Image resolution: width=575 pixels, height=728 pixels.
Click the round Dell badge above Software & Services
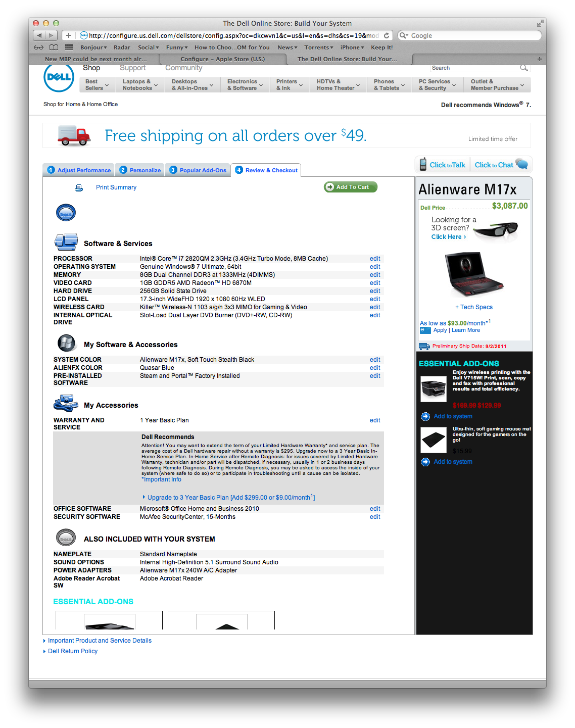point(66,213)
